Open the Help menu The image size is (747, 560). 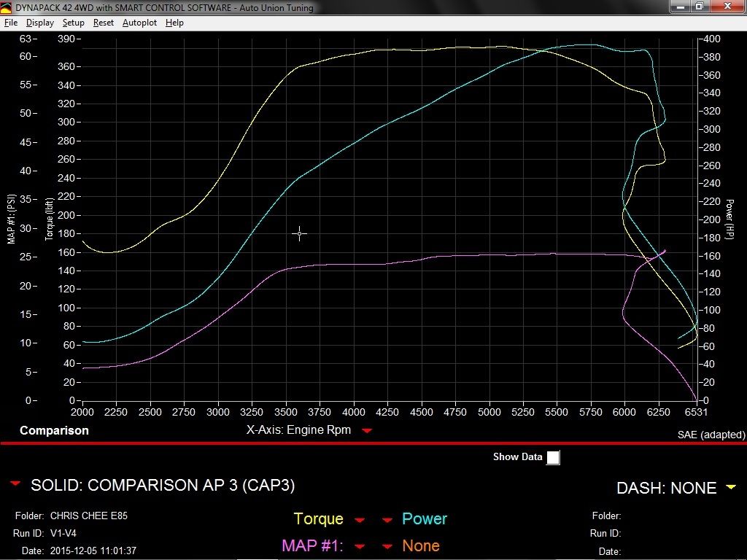(x=174, y=23)
